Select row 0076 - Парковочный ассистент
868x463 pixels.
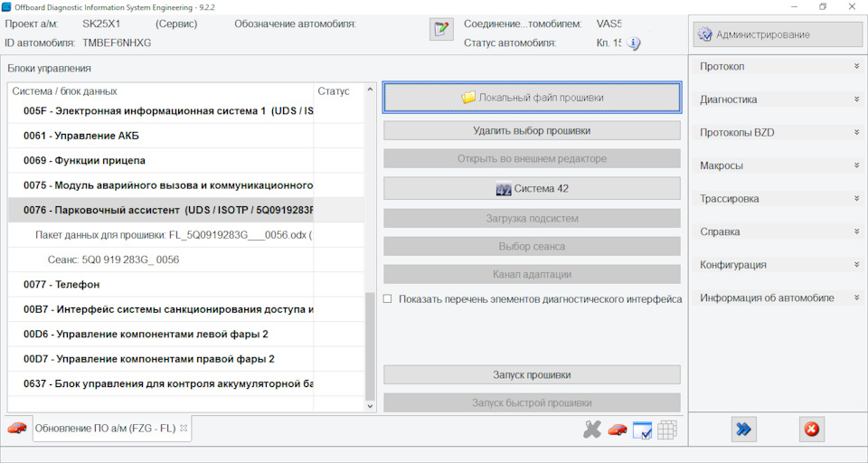pos(186,210)
